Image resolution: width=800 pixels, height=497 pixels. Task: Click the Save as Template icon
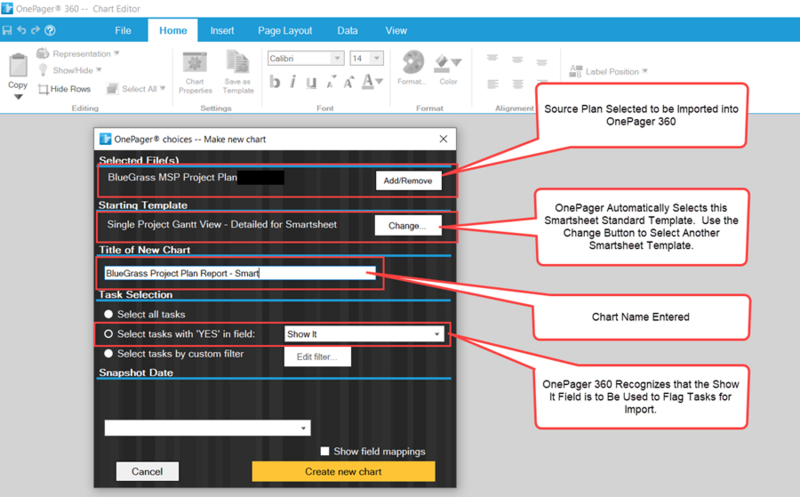coord(238,72)
